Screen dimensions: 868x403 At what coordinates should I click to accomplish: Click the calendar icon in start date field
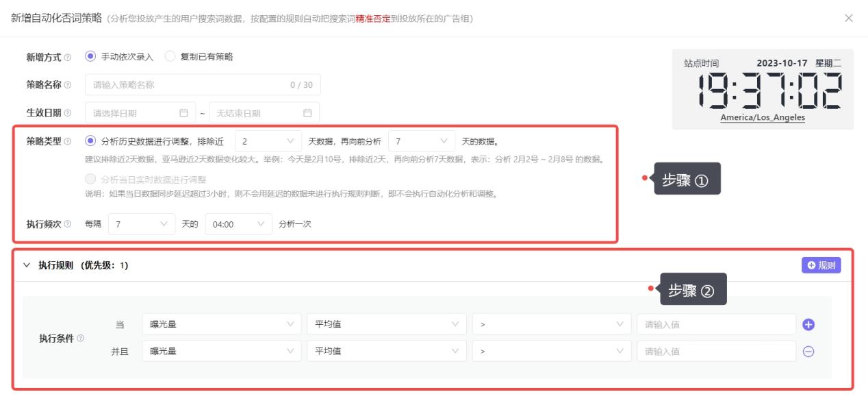point(183,113)
